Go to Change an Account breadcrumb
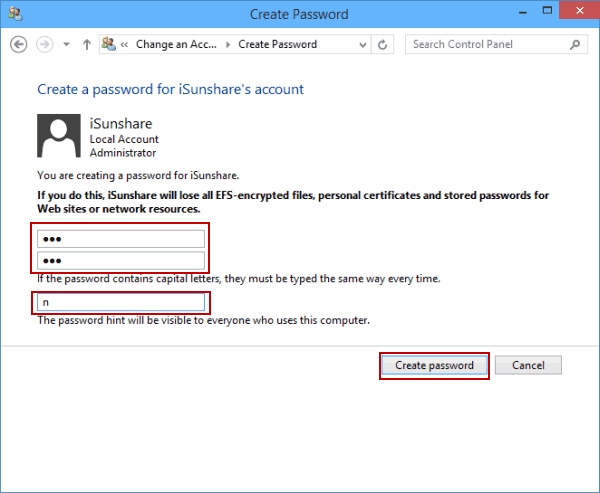The height and width of the screenshot is (493, 600). 177,45
